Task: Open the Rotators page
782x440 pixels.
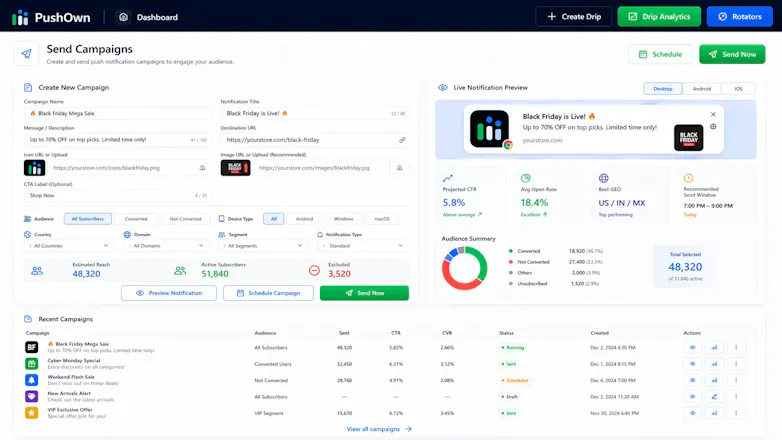Action: click(740, 16)
